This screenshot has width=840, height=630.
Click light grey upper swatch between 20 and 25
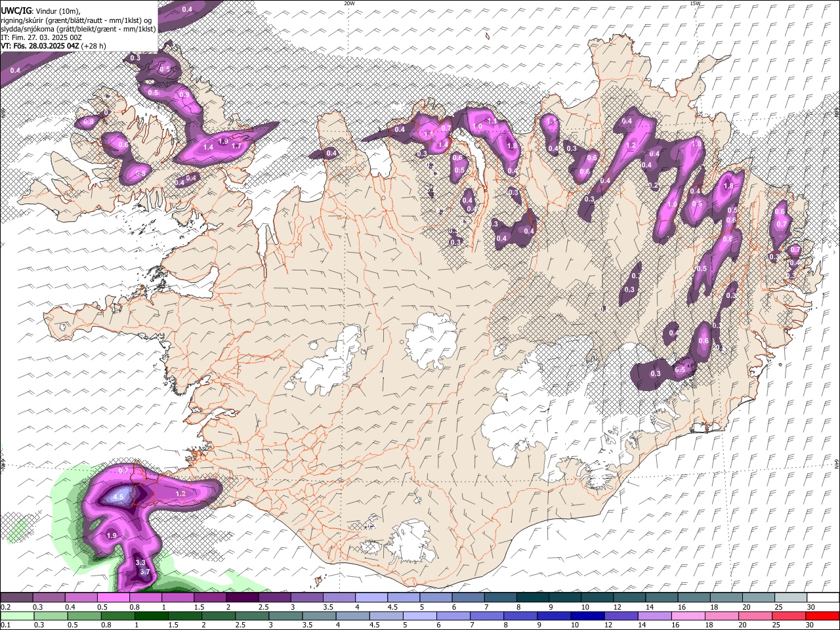click(x=758, y=597)
